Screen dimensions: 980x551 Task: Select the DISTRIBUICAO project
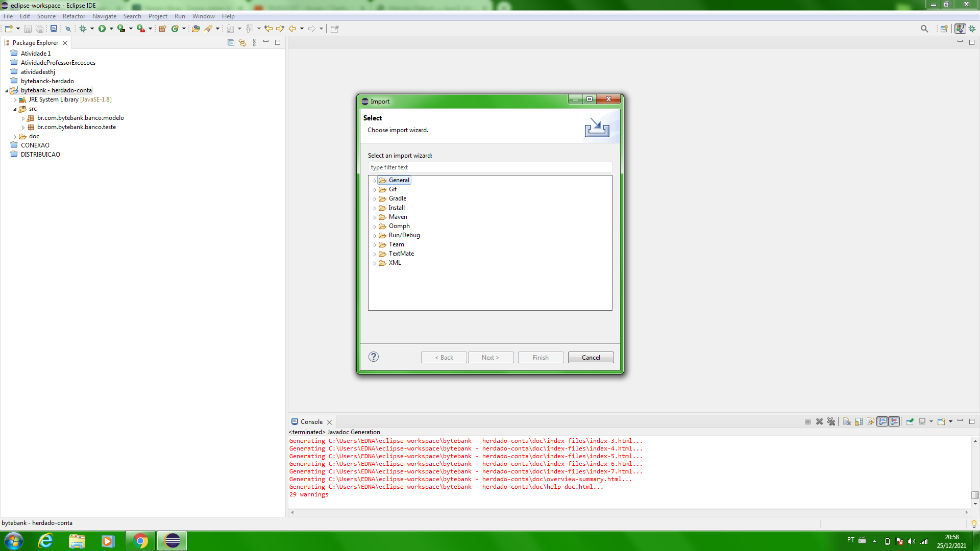(x=40, y=155)
